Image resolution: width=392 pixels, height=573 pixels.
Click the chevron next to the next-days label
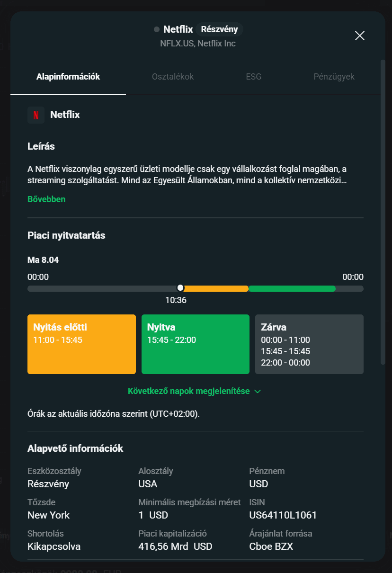[258, 391]
